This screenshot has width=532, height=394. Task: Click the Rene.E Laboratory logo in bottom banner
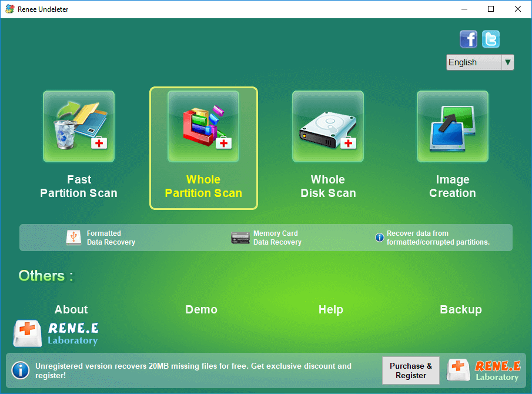point(483,370)
